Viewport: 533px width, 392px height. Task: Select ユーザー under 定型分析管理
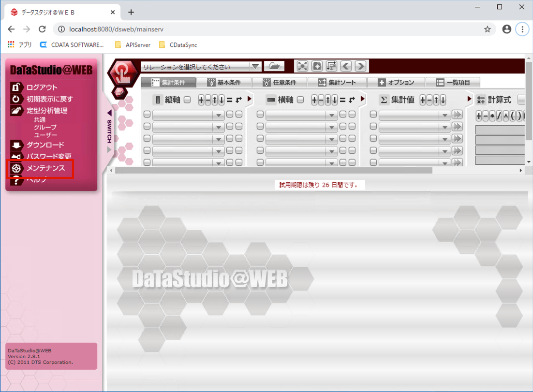click(45, 135)
